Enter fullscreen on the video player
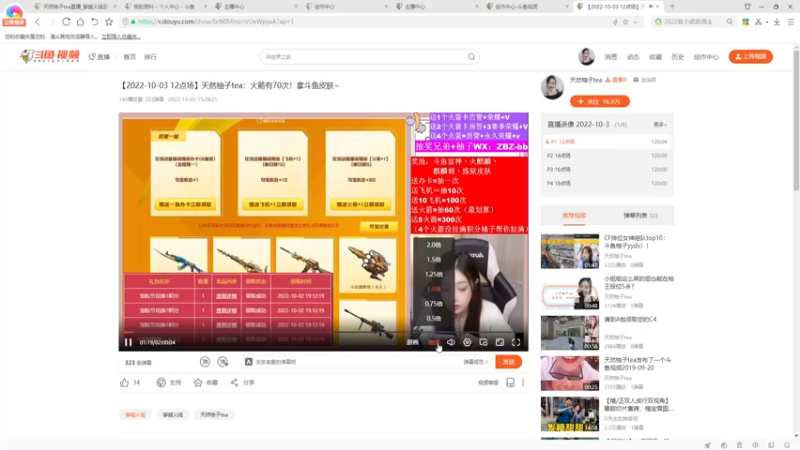Screen dimensions: 800x450 click(516, 342)
